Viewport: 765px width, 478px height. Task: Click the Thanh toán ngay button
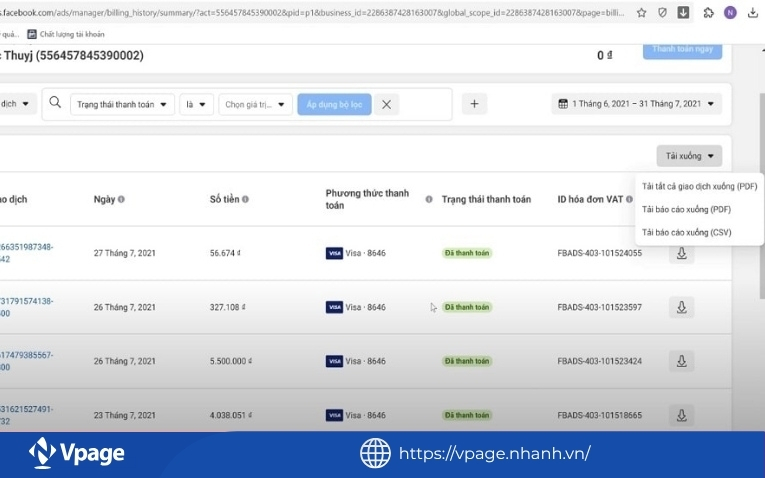point(682,50)
